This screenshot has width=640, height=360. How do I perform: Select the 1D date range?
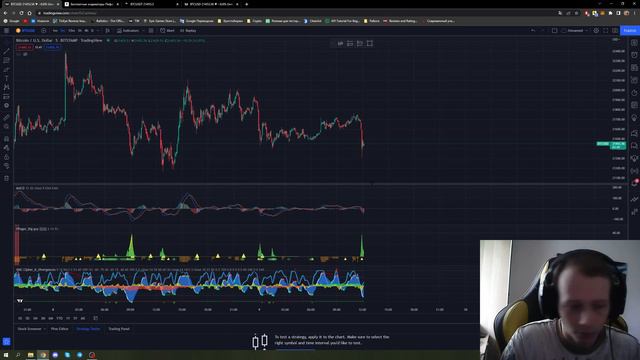20,318
